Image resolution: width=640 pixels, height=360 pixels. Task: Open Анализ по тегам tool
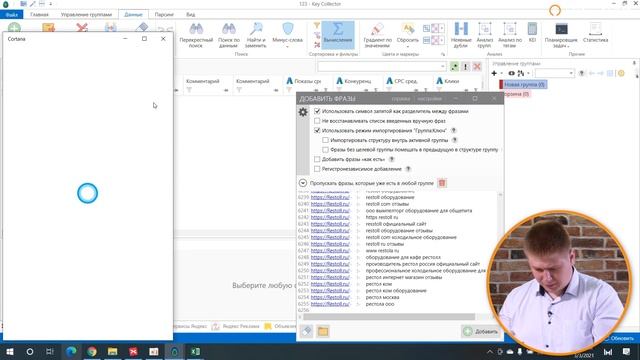(x=510, y=35)
